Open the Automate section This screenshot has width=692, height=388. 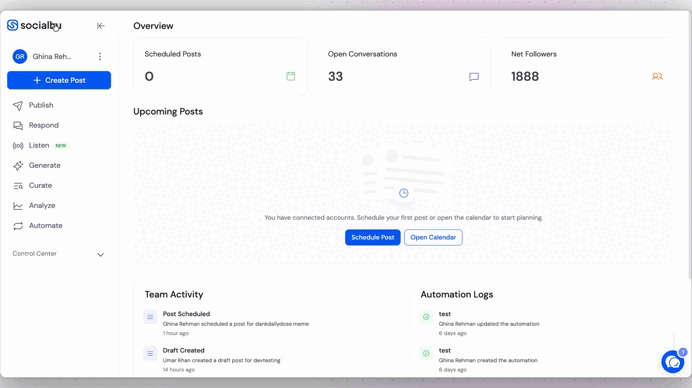click(45, 226)
